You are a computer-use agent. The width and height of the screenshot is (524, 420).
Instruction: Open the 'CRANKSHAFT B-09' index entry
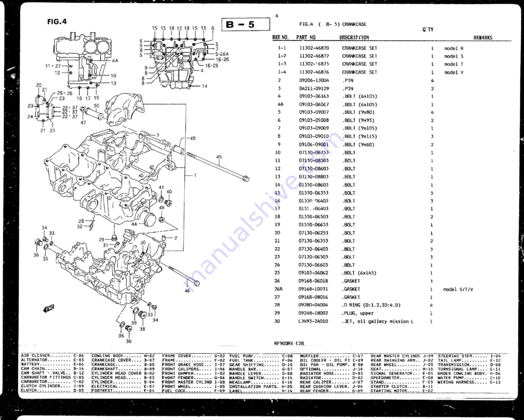[123, 369]
